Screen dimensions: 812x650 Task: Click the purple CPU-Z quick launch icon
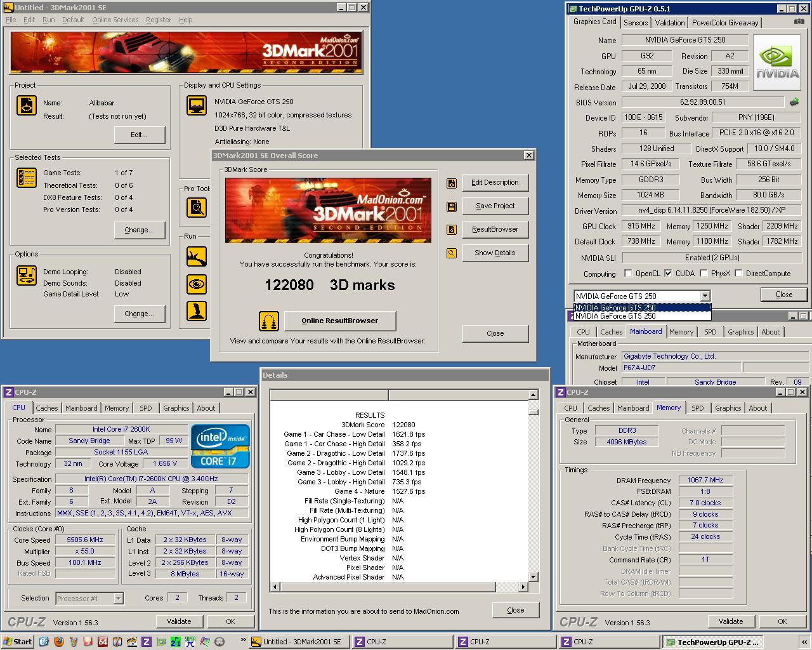146,642
